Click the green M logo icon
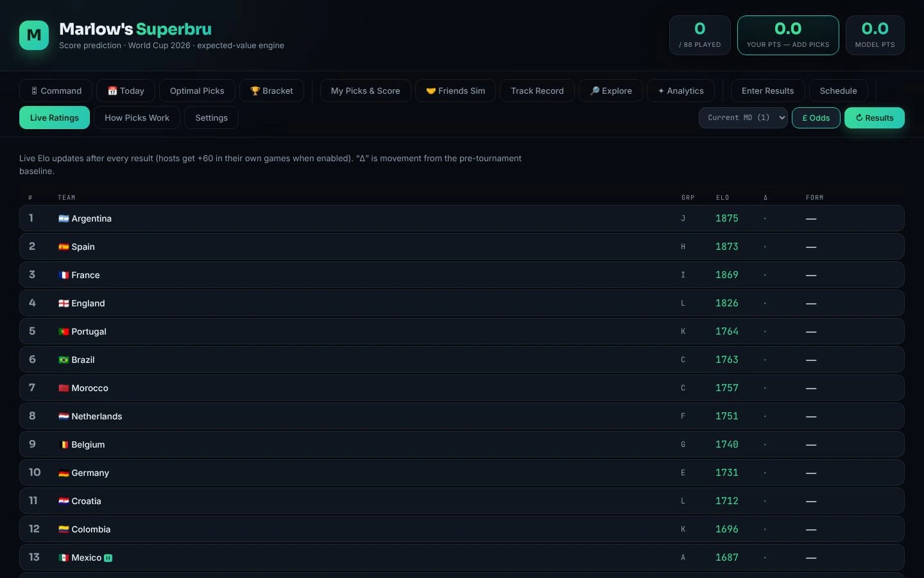Image resolution: width=924 pixels, height=578 pixels. (34, 35)
